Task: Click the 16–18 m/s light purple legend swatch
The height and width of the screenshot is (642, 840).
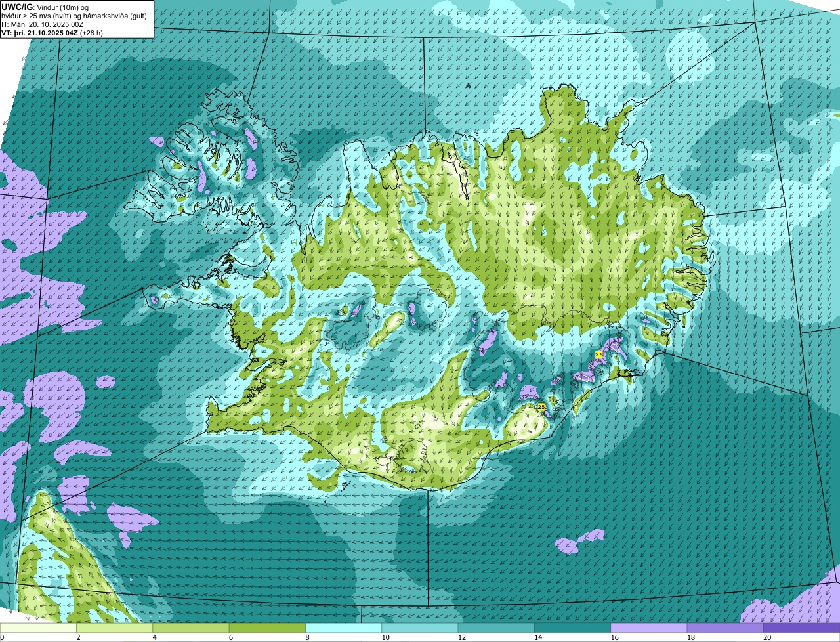Action: tap(648, 628)
